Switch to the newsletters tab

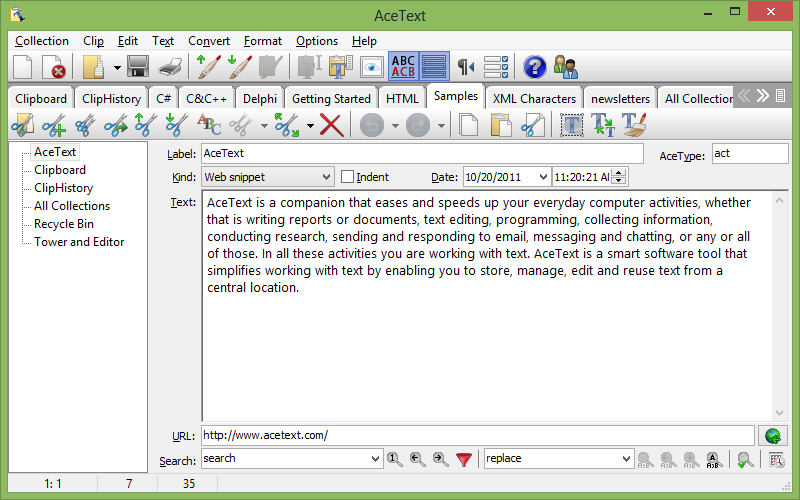point(620,98)
